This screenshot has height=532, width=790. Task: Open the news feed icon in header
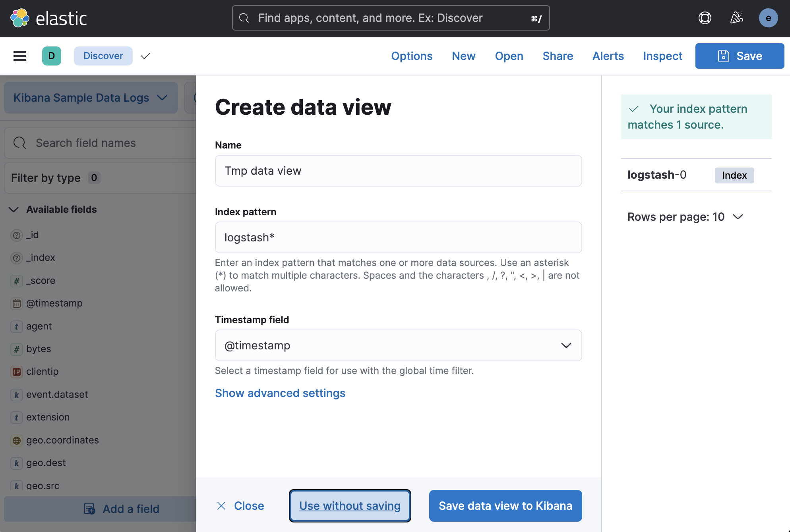click(736, 18)
